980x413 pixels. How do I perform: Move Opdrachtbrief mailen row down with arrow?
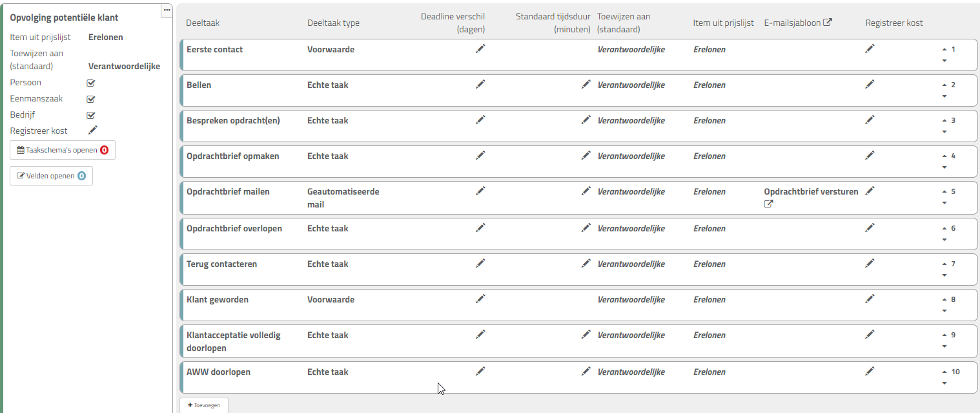coord(944,204)
